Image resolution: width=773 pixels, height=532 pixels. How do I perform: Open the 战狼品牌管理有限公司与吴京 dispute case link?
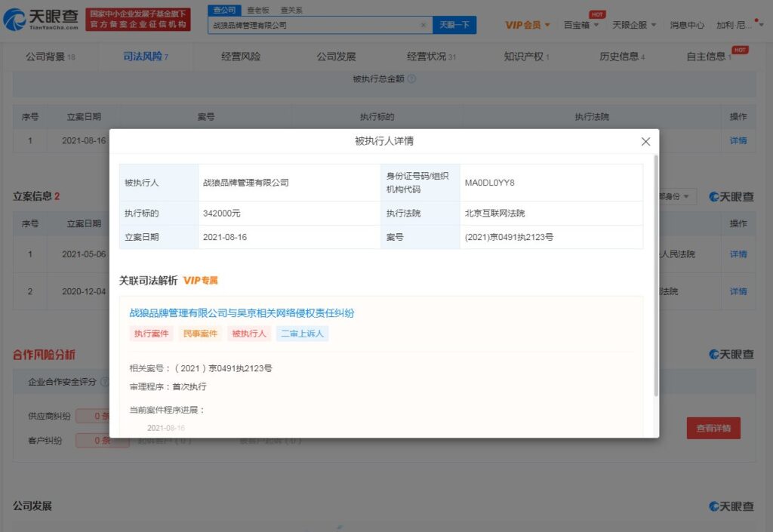pyautogui.click(x=242, y=313)
